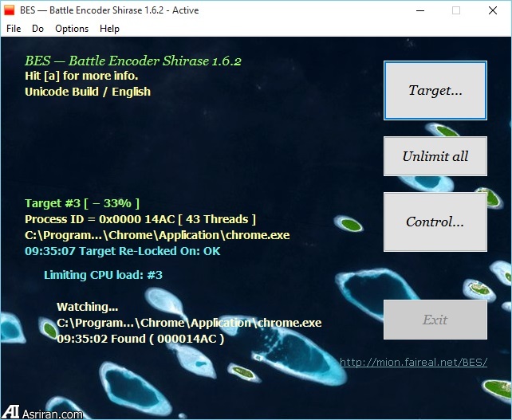512x420 pixels.
Task: Click the 'Hit [a] for more info.' line
Action: coord(81,76)
